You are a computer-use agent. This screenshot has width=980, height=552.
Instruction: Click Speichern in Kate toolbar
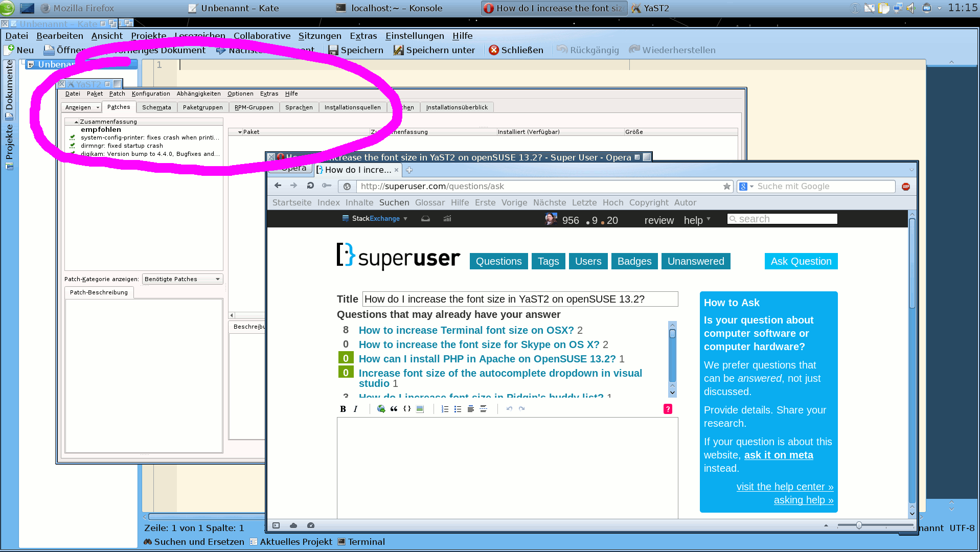pyautogui.click(x=356, y=50)
